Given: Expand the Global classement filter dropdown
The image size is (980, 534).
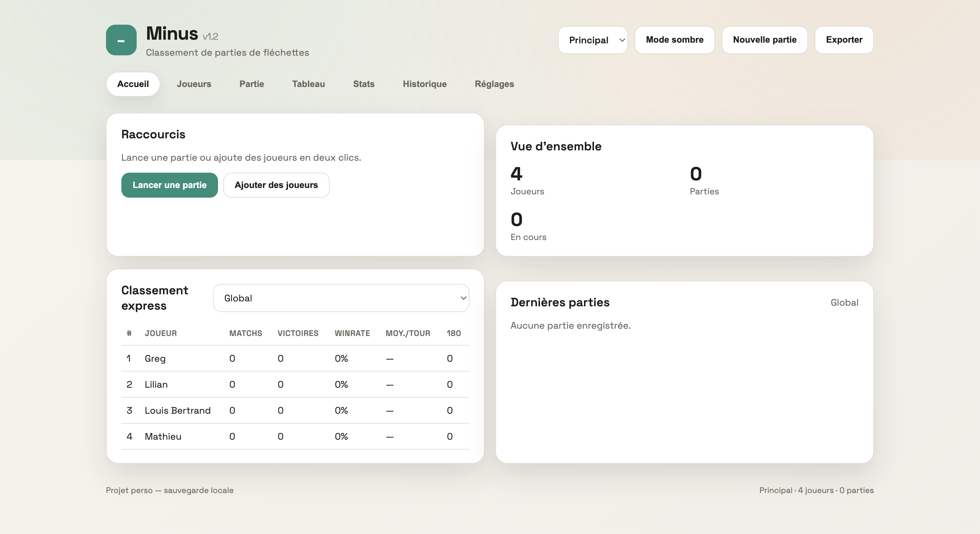Looking at the screenshot, I should click(341, 298).
